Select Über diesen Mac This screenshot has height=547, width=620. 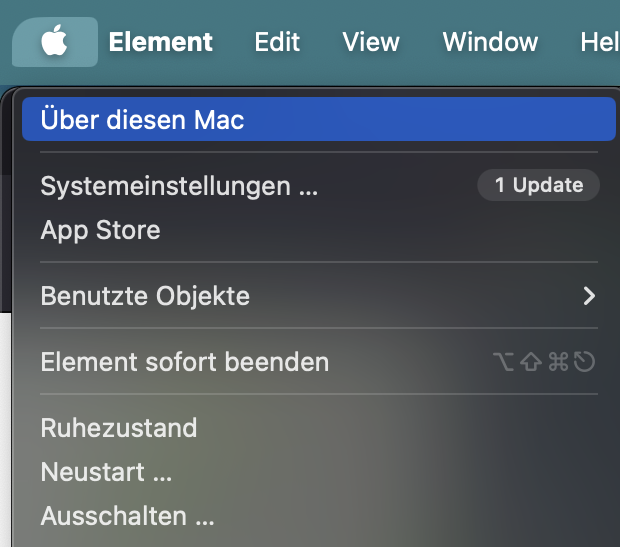[x=142, y=120]
